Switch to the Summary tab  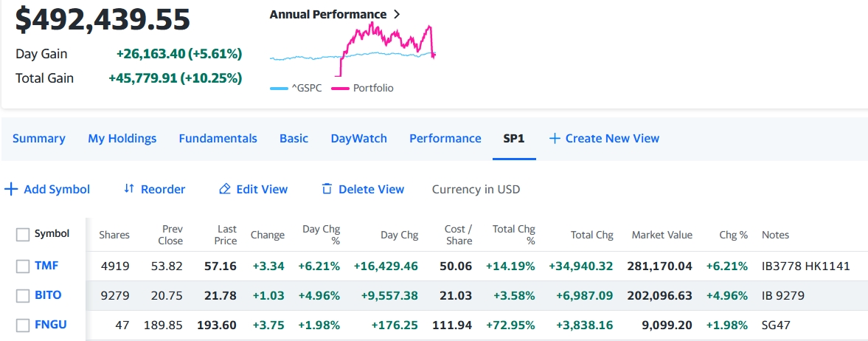(x=38, y=139)
